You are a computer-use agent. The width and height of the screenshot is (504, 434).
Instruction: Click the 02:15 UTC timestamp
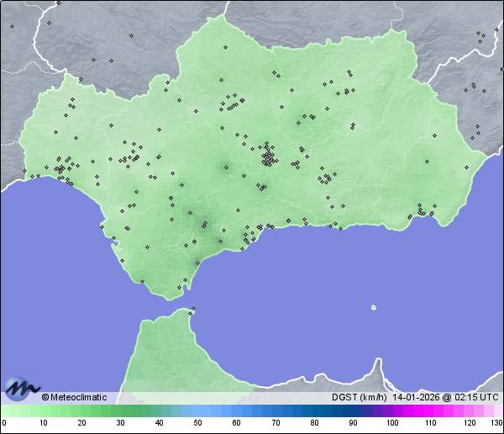tap(476, 397)
